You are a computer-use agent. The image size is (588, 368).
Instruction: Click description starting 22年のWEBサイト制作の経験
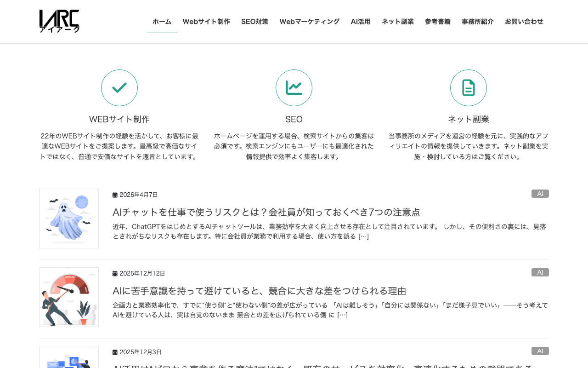119,146
